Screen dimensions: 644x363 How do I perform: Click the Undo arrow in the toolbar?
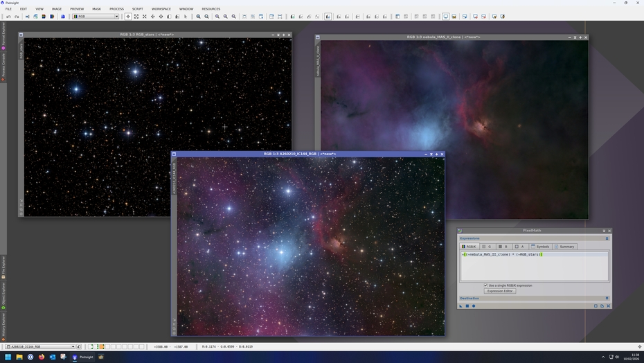8,17
